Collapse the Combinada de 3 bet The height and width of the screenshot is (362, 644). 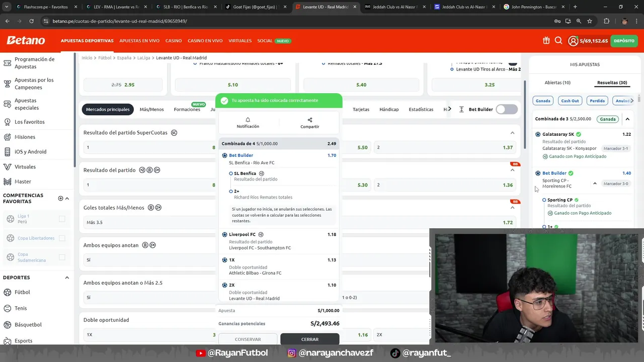(x=627, y=119)
